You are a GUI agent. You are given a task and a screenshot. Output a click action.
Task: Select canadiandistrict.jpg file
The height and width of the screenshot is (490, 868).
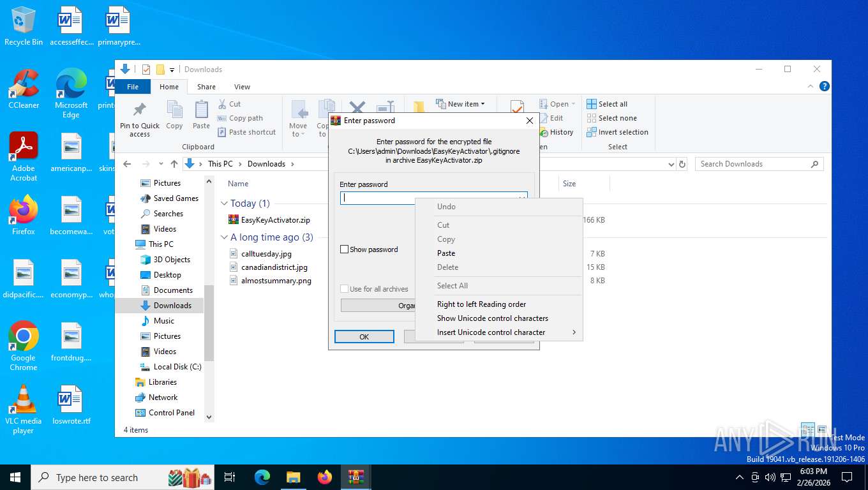pyautogui.click(x=268, y=267)
